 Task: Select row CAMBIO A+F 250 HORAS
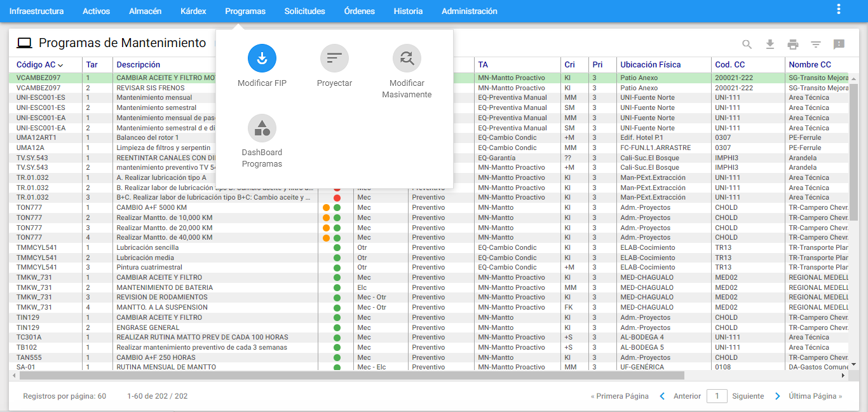pyautogui.click(x=430, y=357)
